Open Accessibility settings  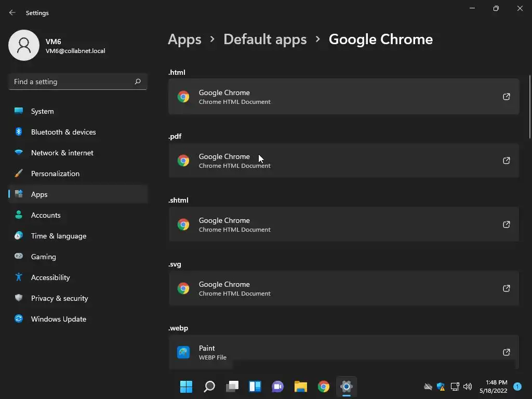click(78, 277)
